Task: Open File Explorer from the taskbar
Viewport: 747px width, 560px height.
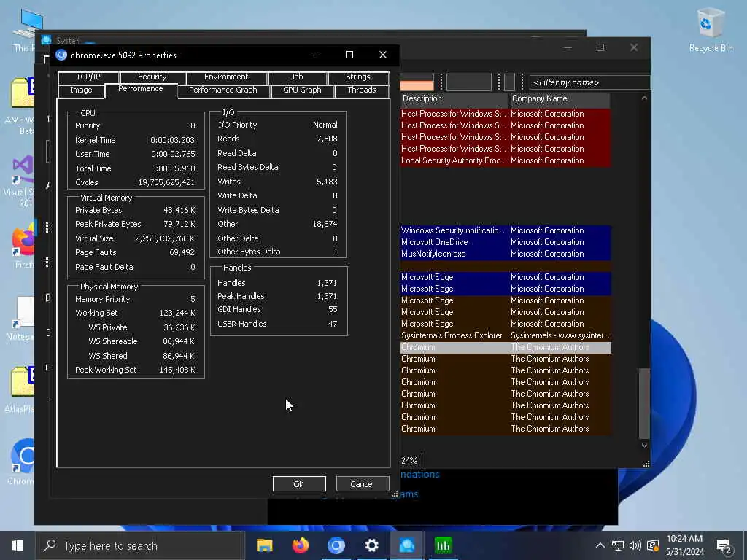Action: pos(264,545)
